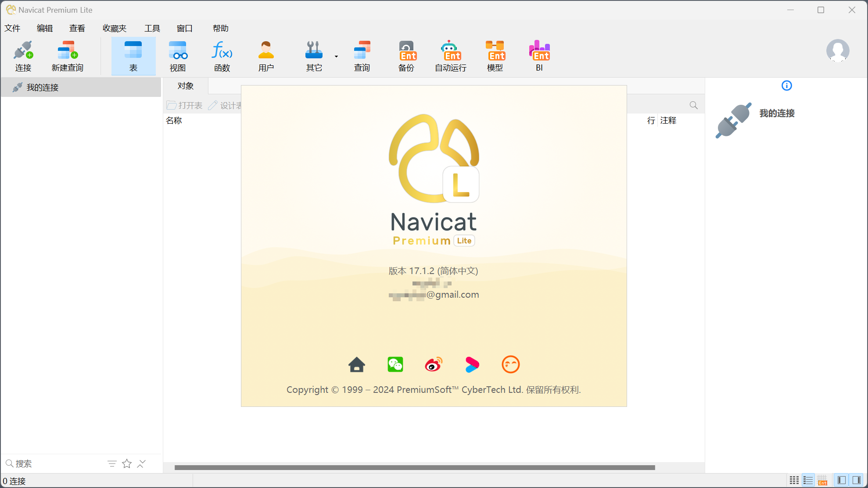Open the 连接 (Connection) tool
Screen dimensions: 868x488
23,55
